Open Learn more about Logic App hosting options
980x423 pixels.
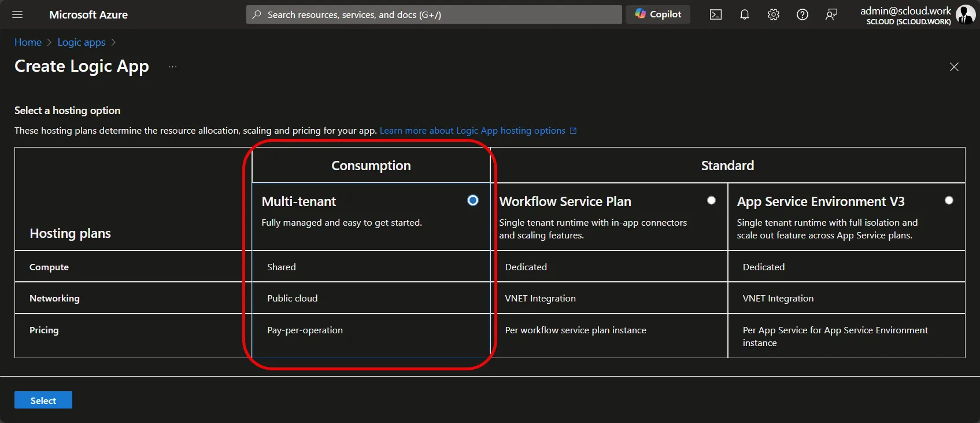tap(478, 131)
